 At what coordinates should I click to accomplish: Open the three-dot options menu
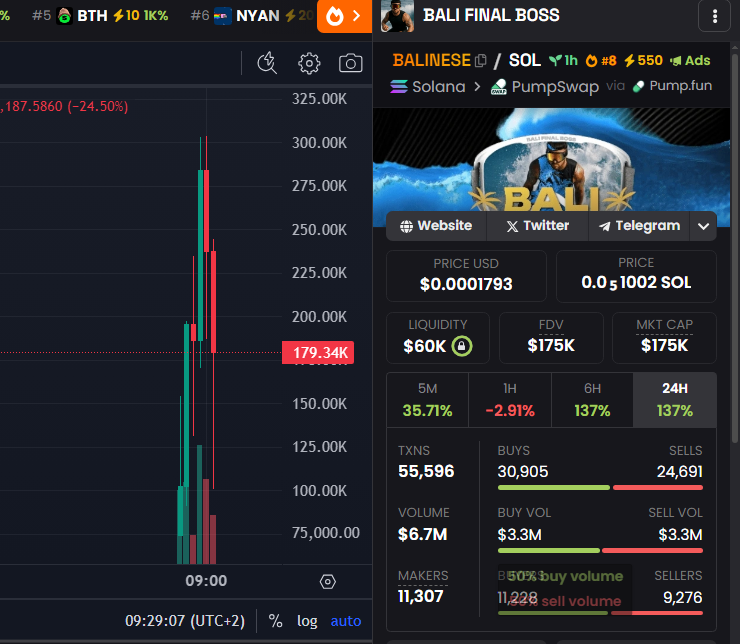(x=715, y=16)
